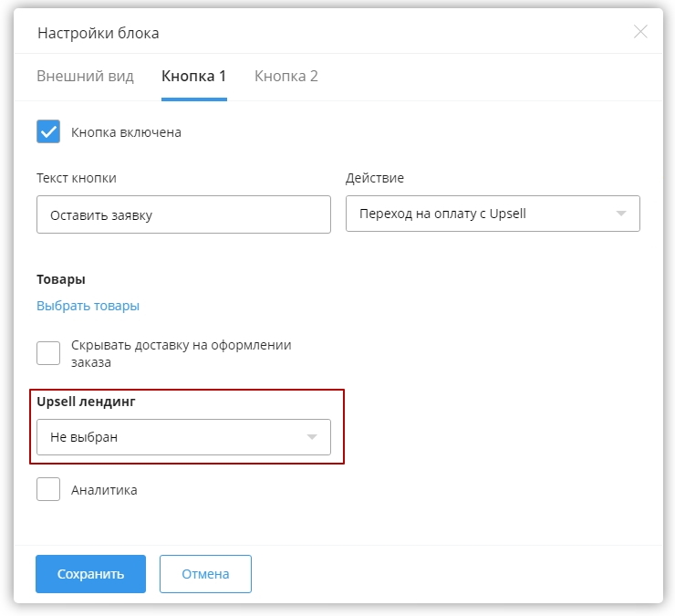Click the arrow icon in Upsell лендинг dropdown
This screenshot has height=616, width=675.
tap(312, 437)
